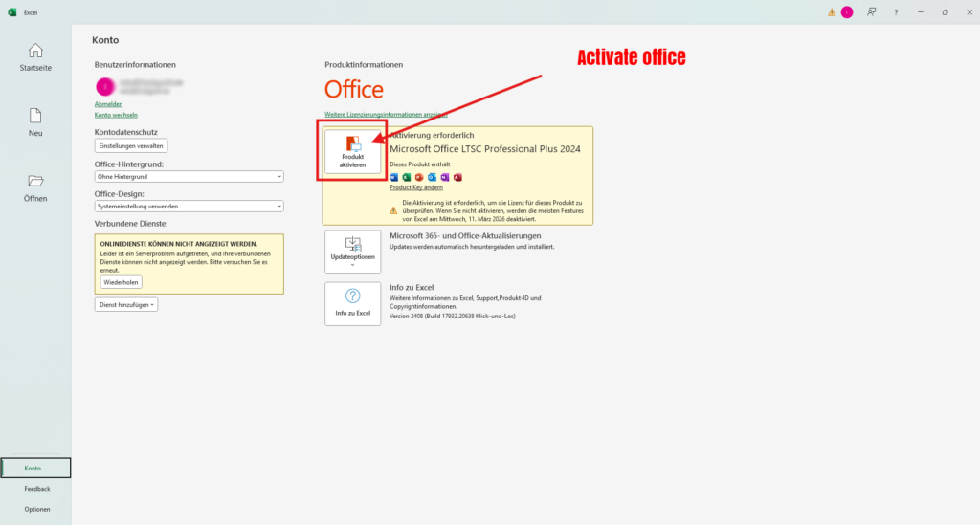Open Dienst hinzufügen dropdown
980x525 pixels.
coord(126,304)
